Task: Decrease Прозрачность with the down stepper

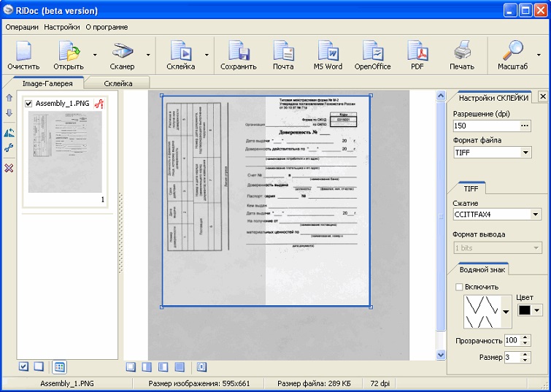Action: pyautogui.click(x=525, y=343)
